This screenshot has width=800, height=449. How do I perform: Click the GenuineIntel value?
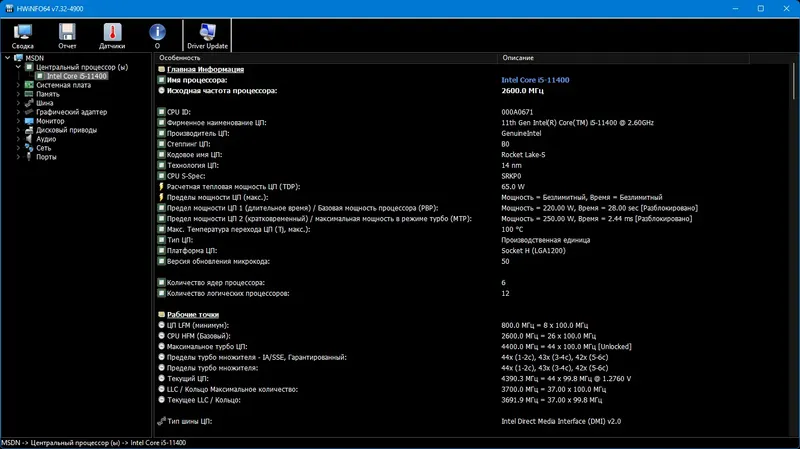point(521,133)
